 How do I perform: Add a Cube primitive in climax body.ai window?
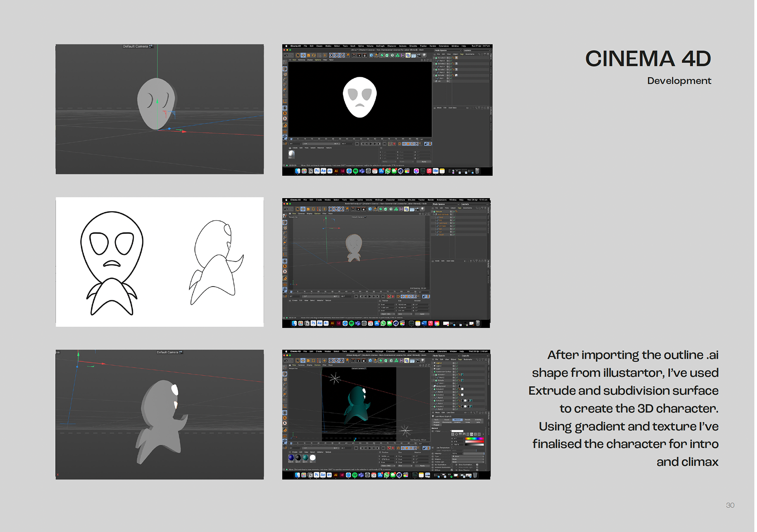click(x=370, y=360)
